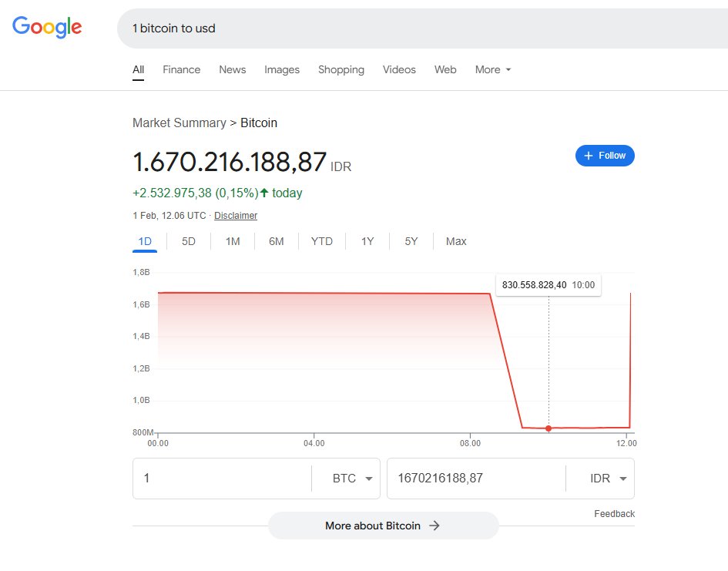Click the 04.00 x-axis label

(314, 443)
